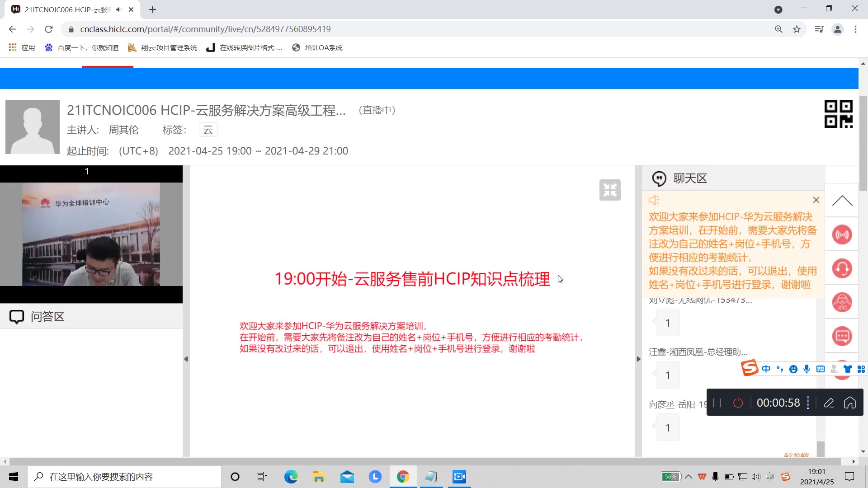Bookmark this page with star
The image size is (868, 488).
tap(797, 29)
